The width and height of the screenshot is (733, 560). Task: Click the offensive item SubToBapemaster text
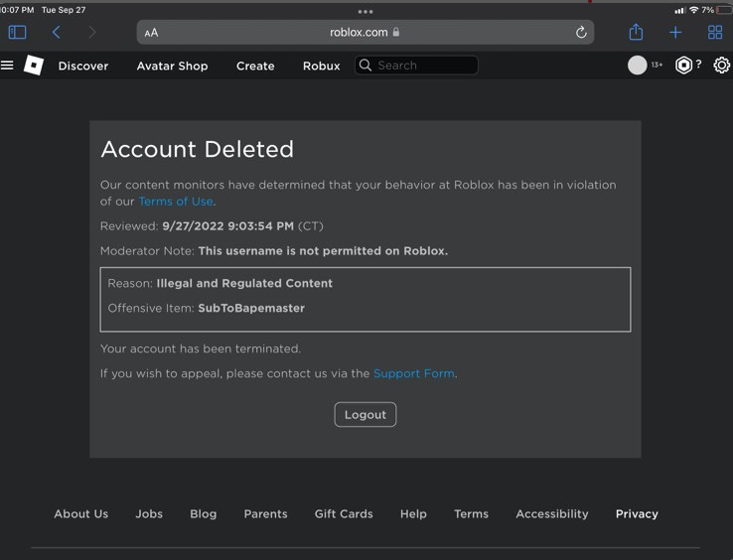[x=251, y=308]
